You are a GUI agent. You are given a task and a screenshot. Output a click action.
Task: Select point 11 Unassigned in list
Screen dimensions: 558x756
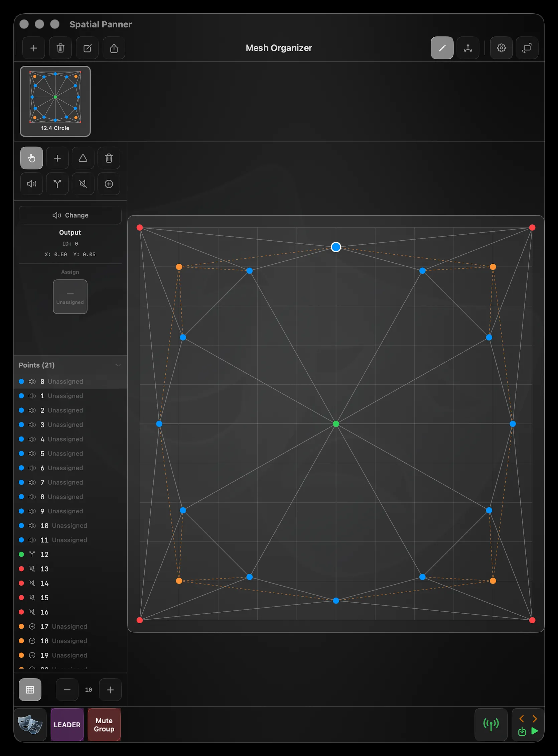pyautogui.click(x=70, y=540)
